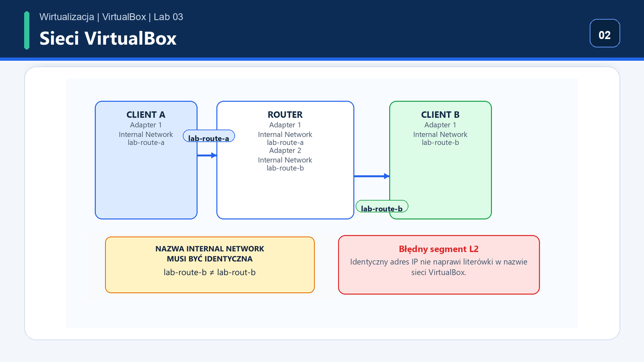Select 'NAZWA INTERNAL NETWORK' heading in yellow box

[x=210, y=249]
